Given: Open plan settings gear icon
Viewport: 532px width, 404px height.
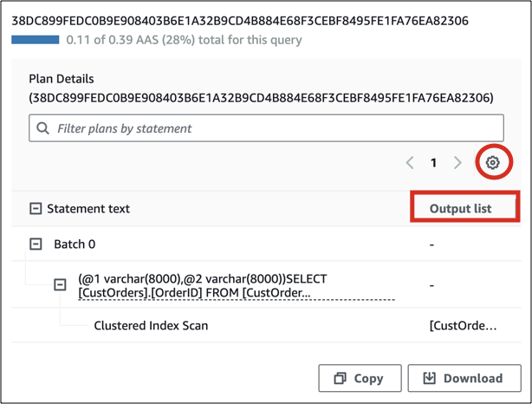Looking at the screenshot, I should (x=492, y=162).
